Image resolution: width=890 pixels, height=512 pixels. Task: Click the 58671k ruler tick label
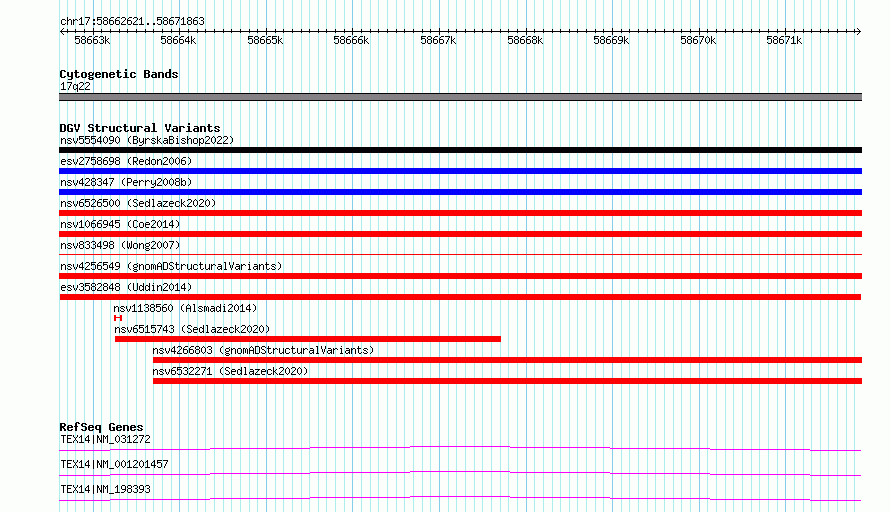pos(784,40)
